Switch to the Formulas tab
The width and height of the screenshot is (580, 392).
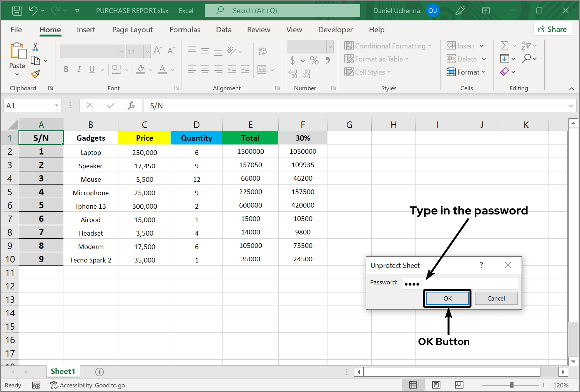(185, 30)
